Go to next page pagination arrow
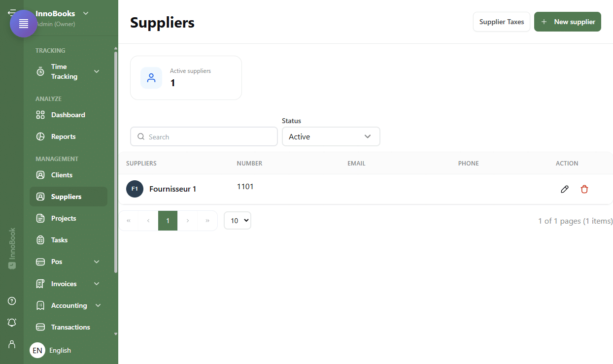Screen dimensions: 613x364 (188, 221)
